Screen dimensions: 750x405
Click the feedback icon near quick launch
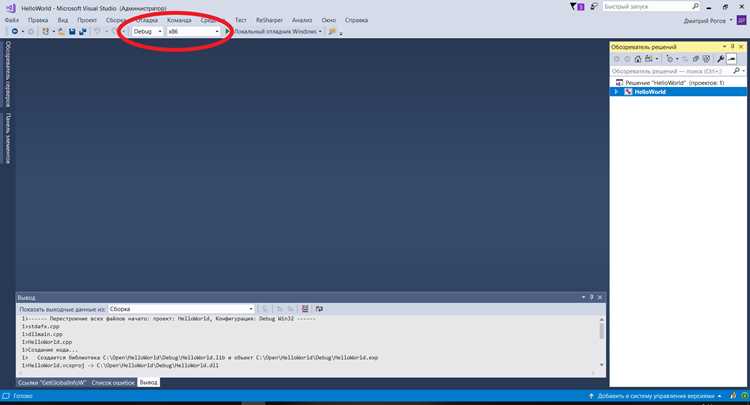[x=594, y=7]
